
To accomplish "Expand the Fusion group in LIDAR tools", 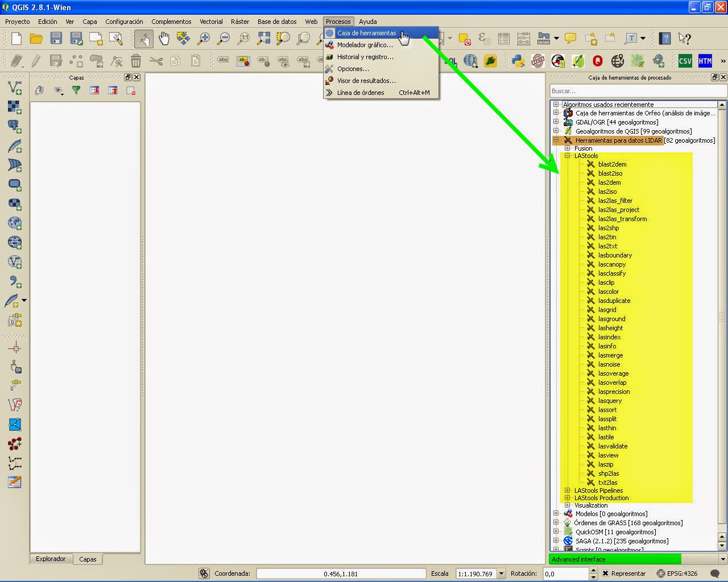I will (x=567, y=148).
